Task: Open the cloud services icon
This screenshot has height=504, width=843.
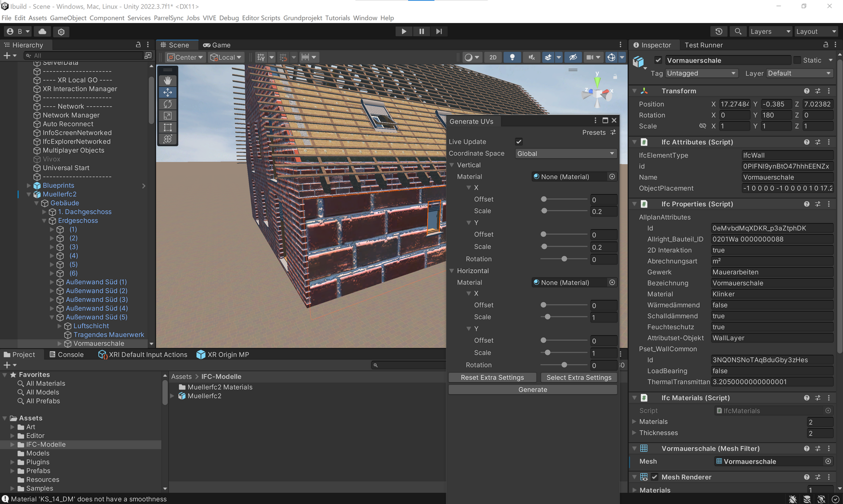Action: coord(42,31)
